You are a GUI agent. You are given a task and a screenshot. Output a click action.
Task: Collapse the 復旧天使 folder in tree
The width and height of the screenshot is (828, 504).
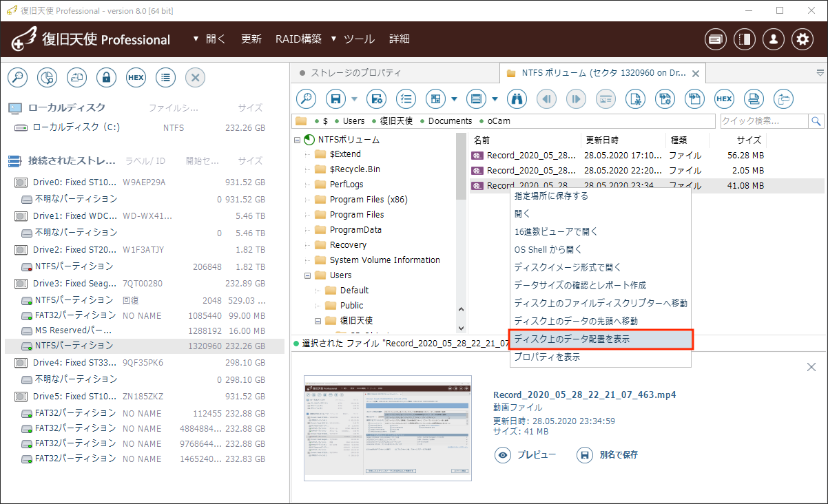pos(318,321)
